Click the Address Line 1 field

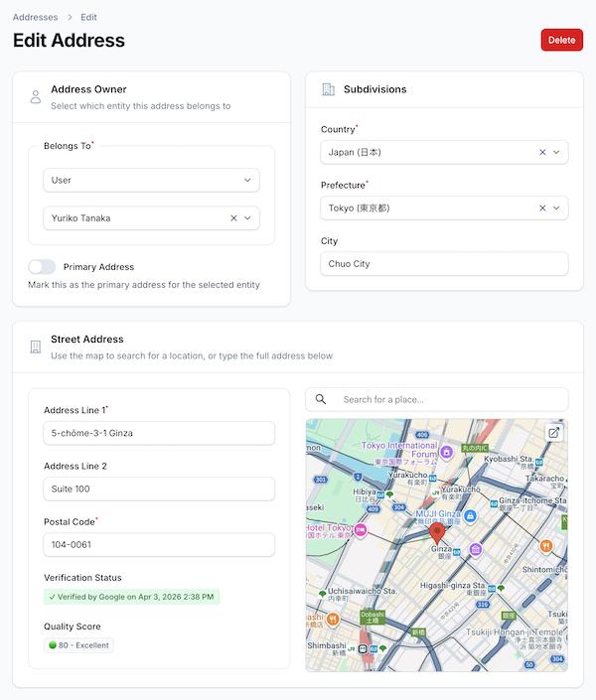point(159,433)
